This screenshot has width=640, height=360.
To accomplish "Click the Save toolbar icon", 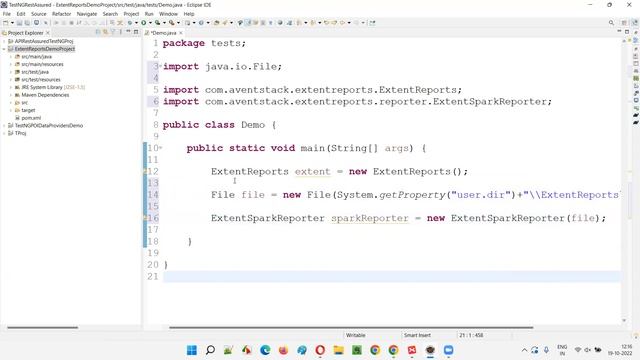I will click(19, 23).
